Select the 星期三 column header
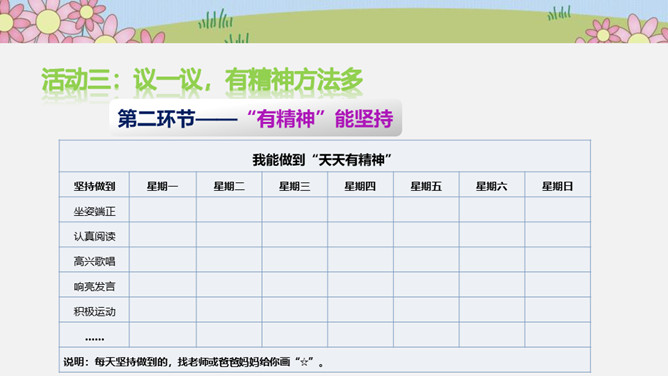The width and height of the screenshot is (668, 376). tap(294, 186)
